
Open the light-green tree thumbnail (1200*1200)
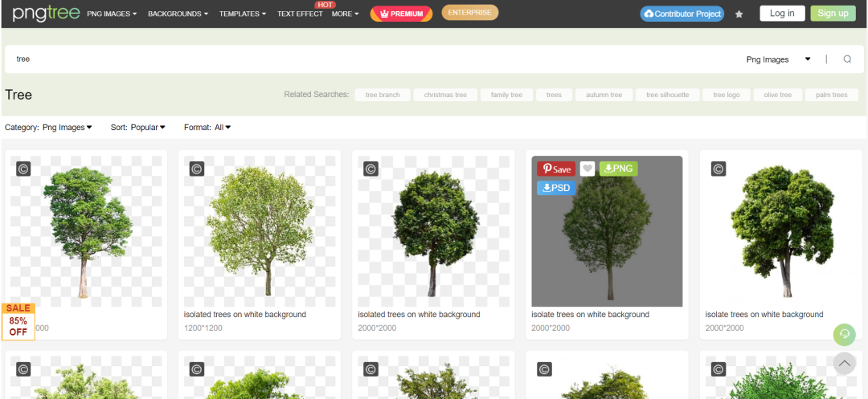click(x=260, y=231)
